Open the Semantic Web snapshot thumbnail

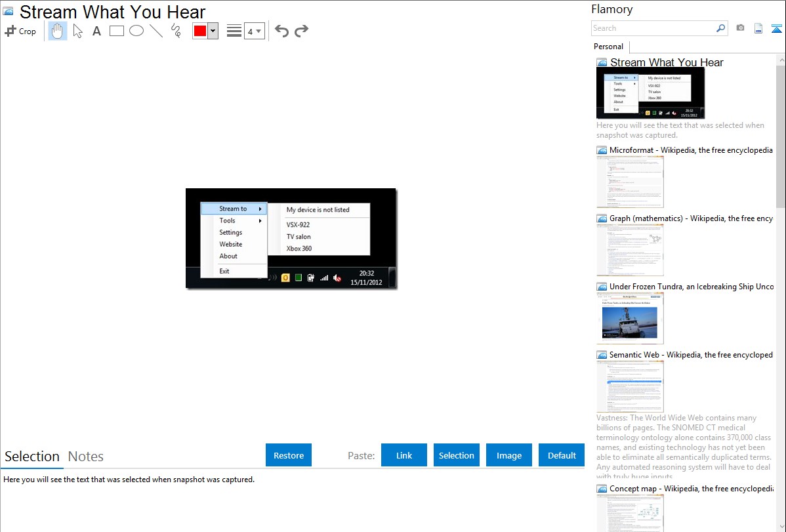click(x=630, y=386)
